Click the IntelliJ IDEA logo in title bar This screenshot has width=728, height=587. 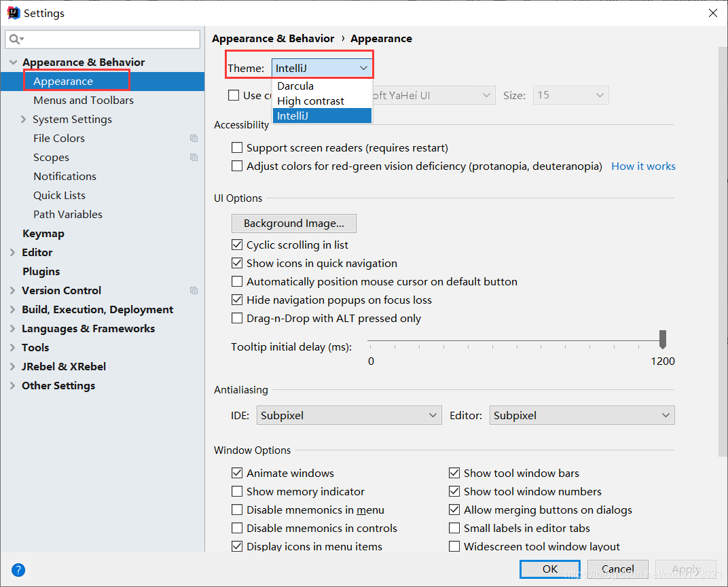(14, 13)
